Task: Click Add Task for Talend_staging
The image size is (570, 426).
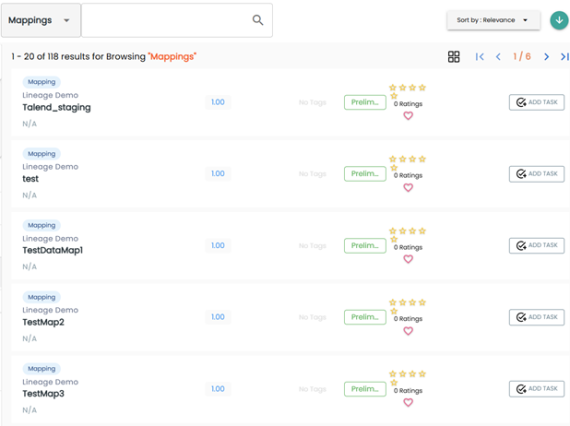Action: tap(537, 103)
